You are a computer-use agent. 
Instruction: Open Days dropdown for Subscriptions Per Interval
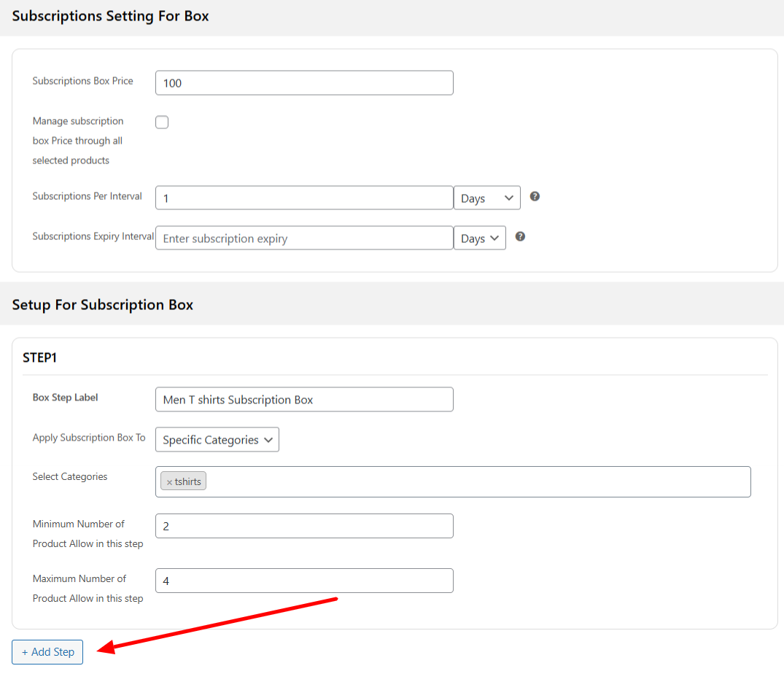tap(486, 198)
